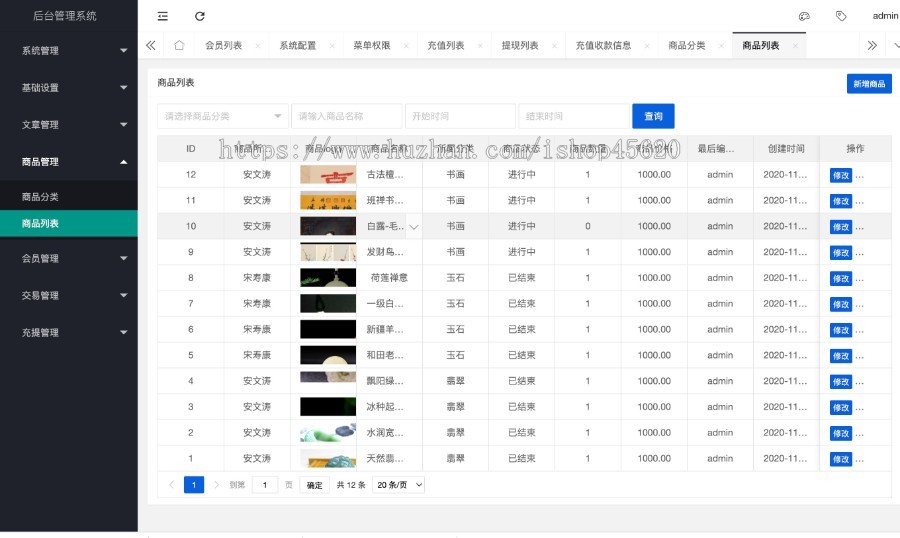
Task: Click 修改 for product ID 11
Action: (x=841, y=202)
